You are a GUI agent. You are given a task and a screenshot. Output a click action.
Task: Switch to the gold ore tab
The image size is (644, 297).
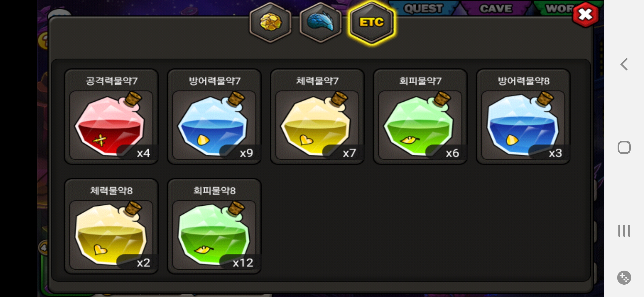271,22
